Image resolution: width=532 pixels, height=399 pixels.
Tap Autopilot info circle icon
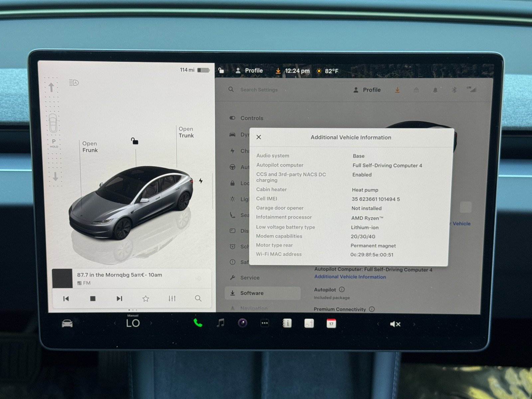[x=342, y=289]
